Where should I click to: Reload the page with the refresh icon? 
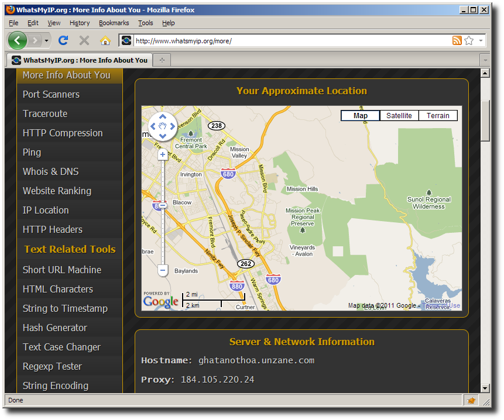63,40
